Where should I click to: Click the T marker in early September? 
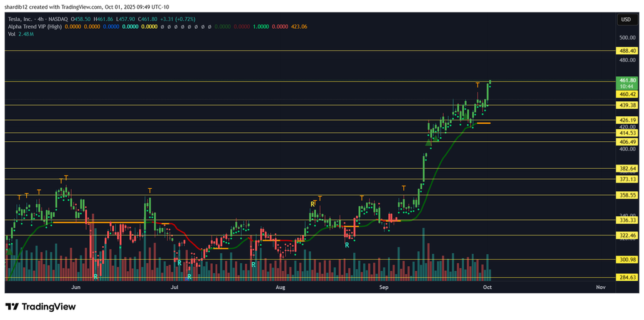[404, 188]
